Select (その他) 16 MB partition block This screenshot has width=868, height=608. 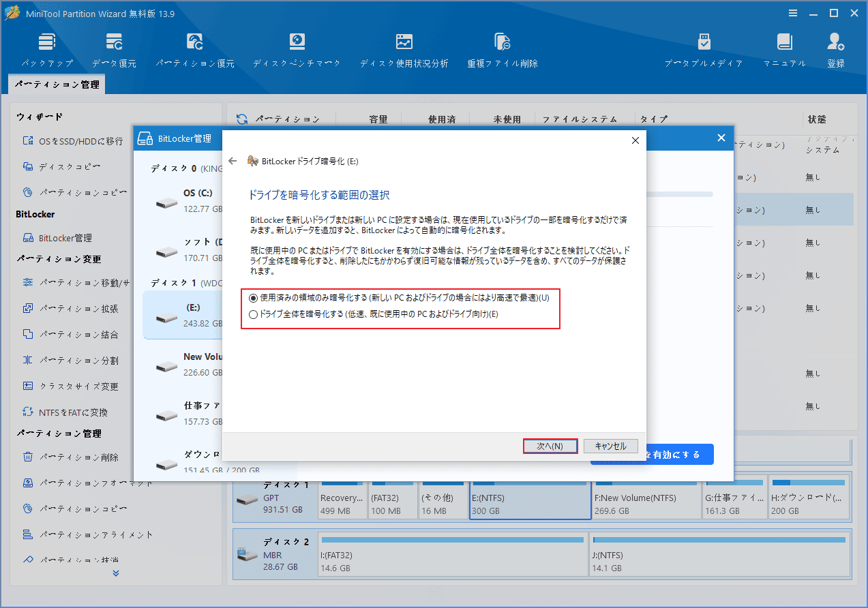[443, 500]
